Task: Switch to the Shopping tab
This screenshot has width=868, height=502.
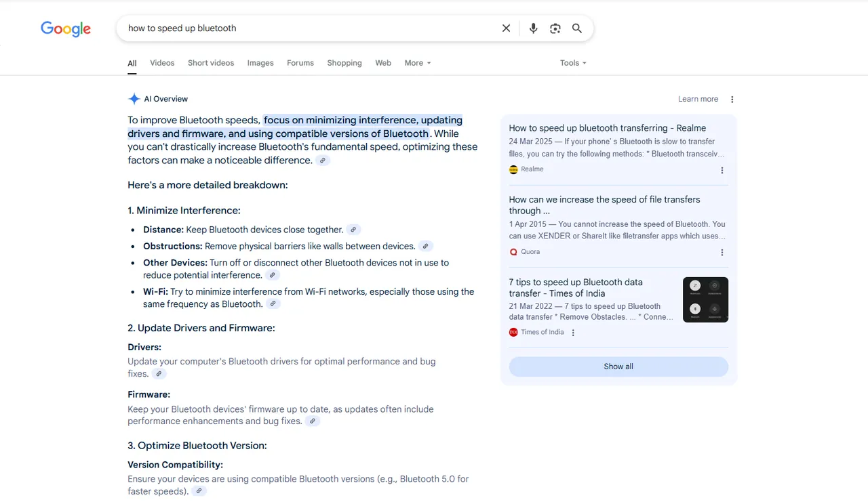Action: pos(344,63)
